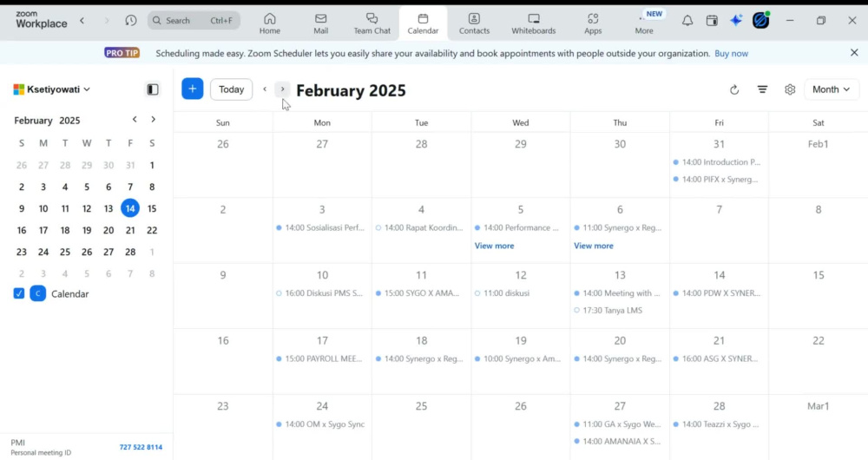This screenshot has width=868, height=460.
Task: Uncheck the Calendar checkbox
Action: pos(19,293)
